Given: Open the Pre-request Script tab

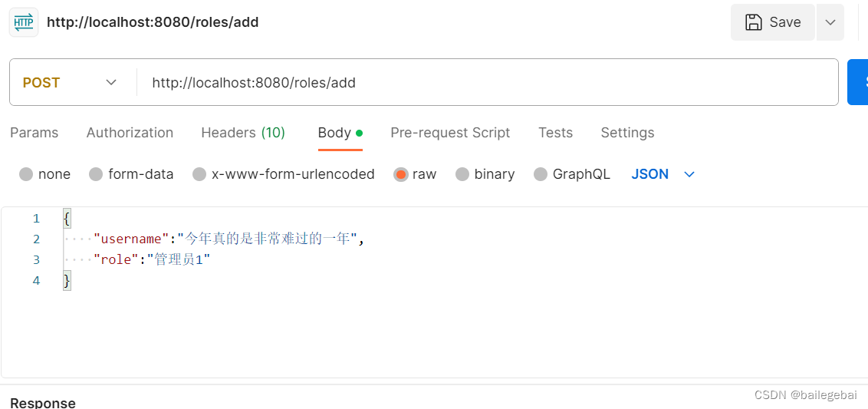Looking at the screenshot, I should pos(450,133).
